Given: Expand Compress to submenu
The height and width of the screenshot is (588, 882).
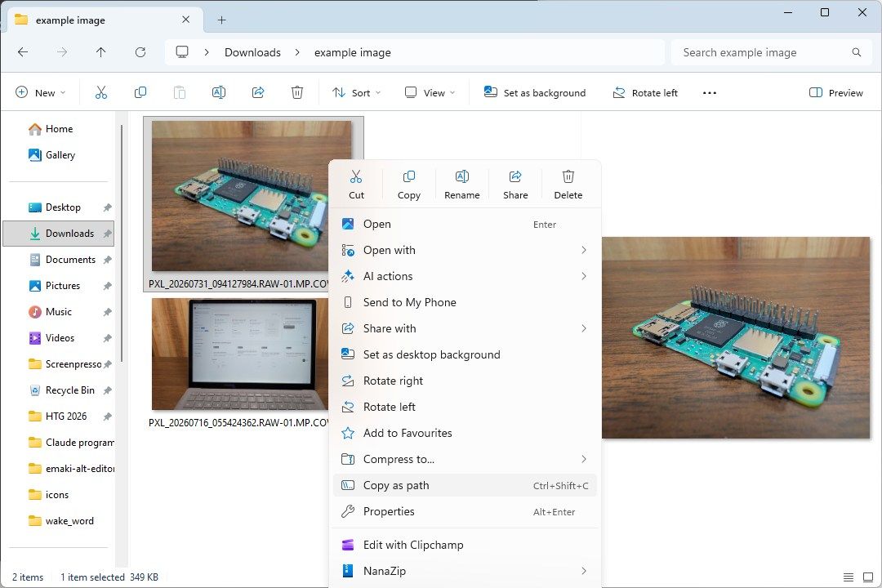Looking at the screenshot, I should click(584, 459).
